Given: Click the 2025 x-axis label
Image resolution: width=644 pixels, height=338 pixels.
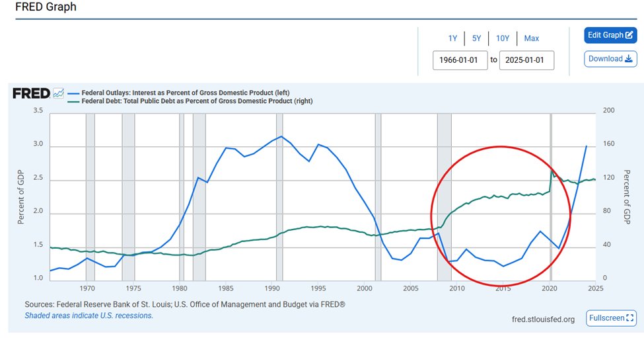Looking at the screenshot, I should point(596,288).
